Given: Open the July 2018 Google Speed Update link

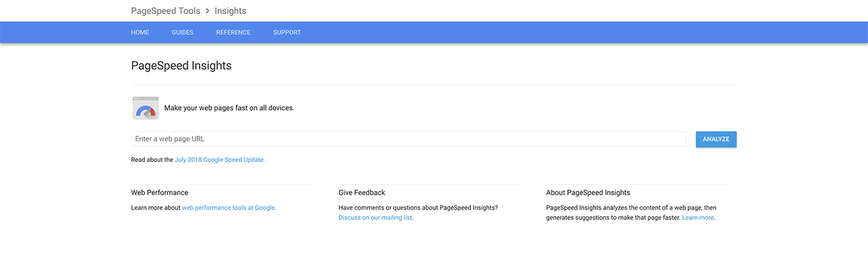Looking at the screenshot, I should 219,160.
